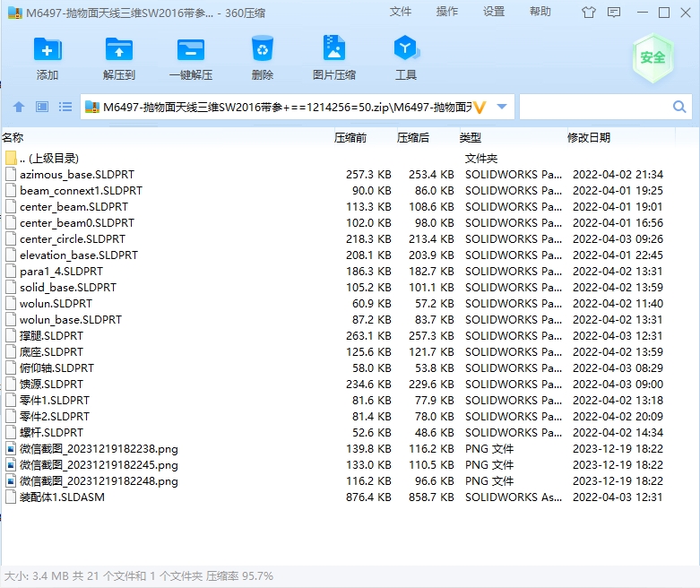
Task: Click the 安全 security shield badge
Action: coord(652,58)
